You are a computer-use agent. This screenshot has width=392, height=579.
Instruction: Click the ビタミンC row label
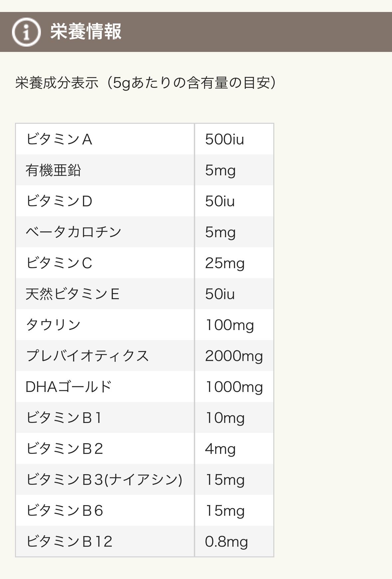59,263
